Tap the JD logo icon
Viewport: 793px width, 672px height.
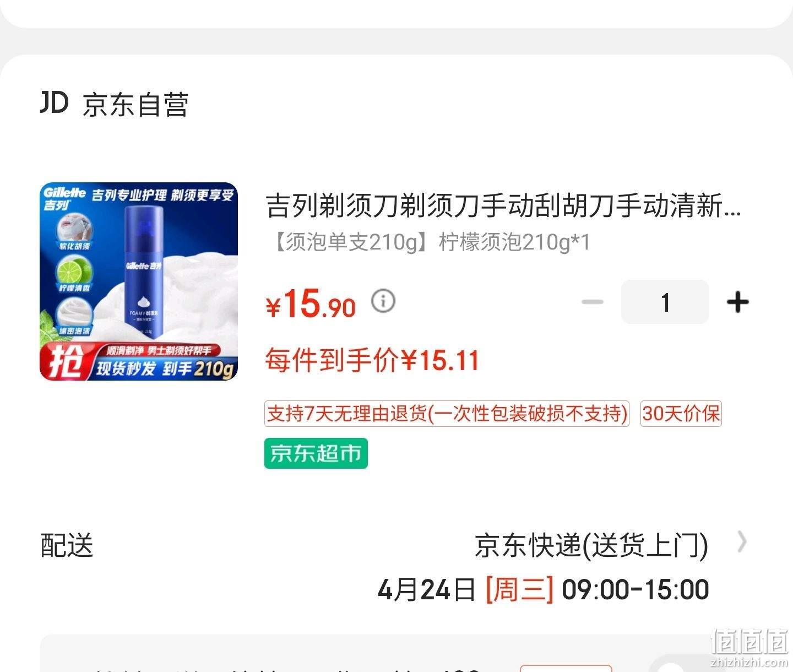54,103
